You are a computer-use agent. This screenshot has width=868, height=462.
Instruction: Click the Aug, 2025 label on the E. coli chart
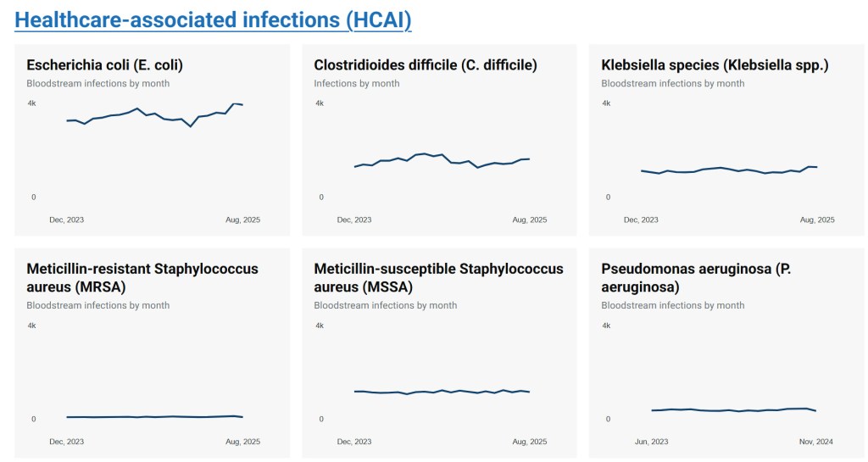tap(242, 220)
